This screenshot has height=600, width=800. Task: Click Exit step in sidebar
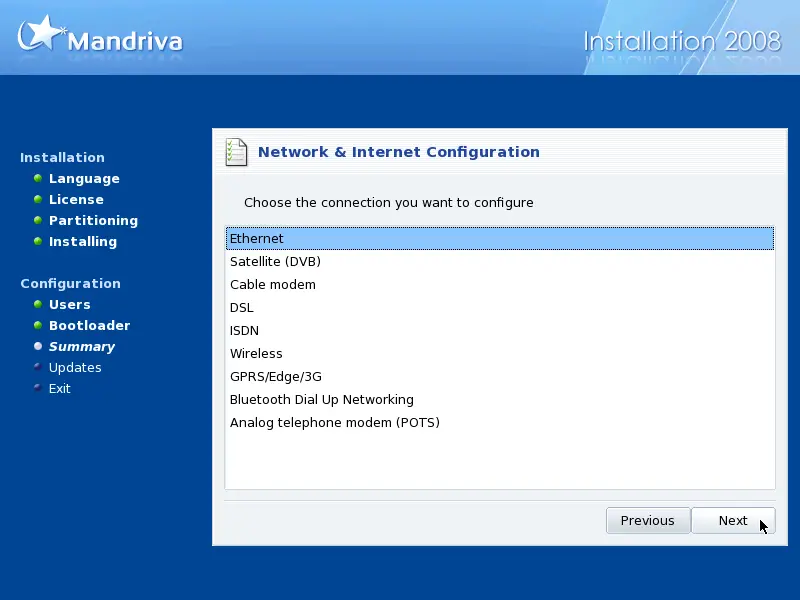60,388
